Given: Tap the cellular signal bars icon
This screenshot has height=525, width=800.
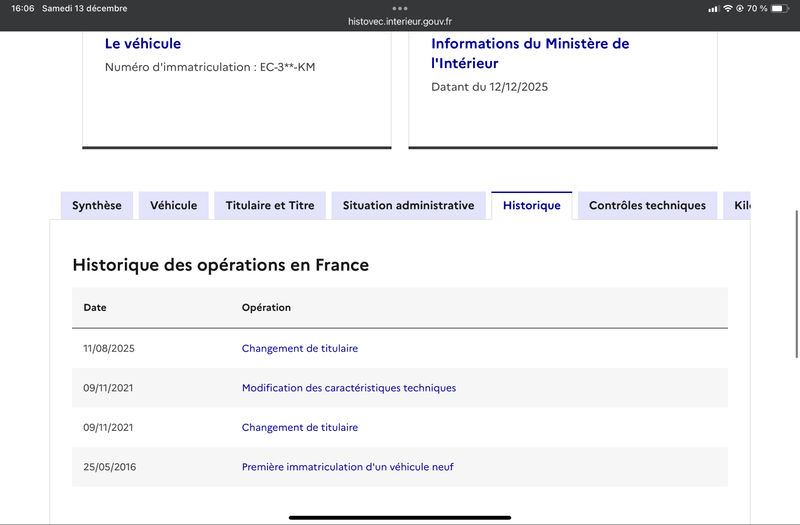Looking at the screenshot, I should click(x=713, y=8).
